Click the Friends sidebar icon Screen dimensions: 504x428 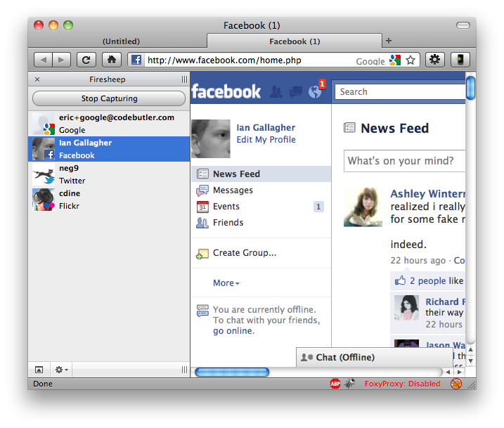coord(202,223)
